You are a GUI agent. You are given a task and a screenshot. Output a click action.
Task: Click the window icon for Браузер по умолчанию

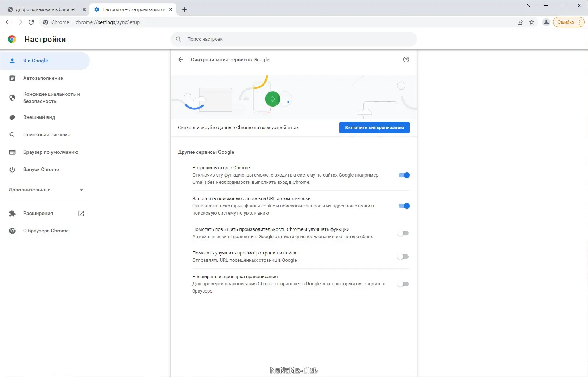click(x=12, y=152)
